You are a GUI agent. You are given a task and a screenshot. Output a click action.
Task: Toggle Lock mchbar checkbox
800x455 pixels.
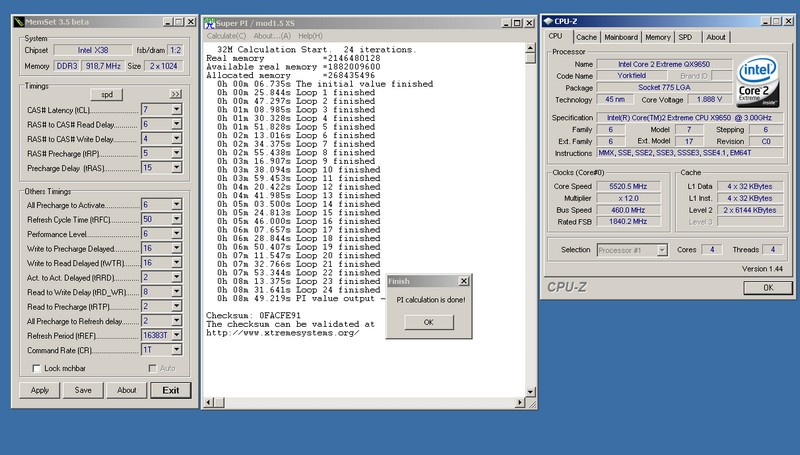[x=36, y=368]
